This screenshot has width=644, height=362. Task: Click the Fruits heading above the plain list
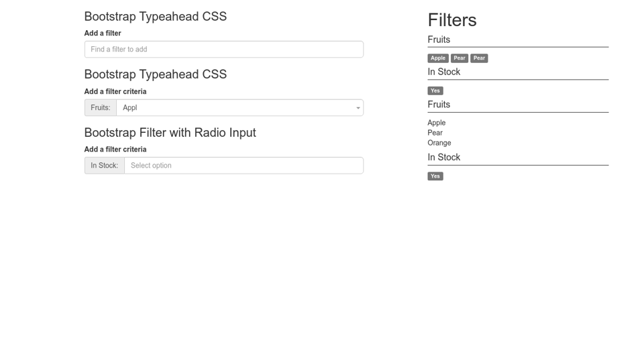point(439,105)
